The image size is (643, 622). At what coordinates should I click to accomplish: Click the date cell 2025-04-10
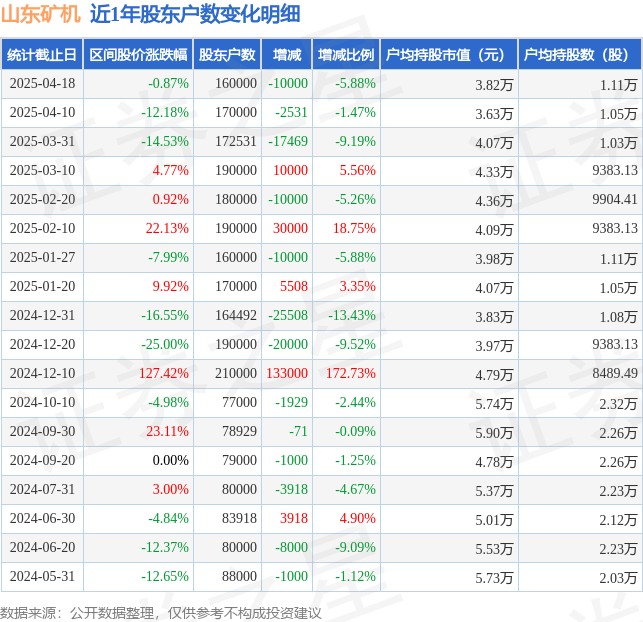tap(43, 112)
